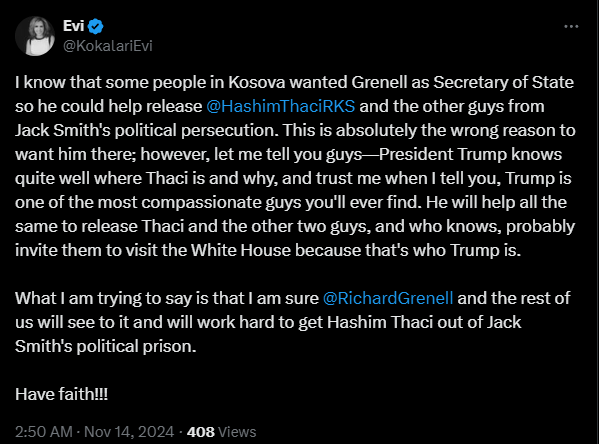599x444 pixels.
Task: Click the first line mentioning Secretary of State
Action: point(294,82)
